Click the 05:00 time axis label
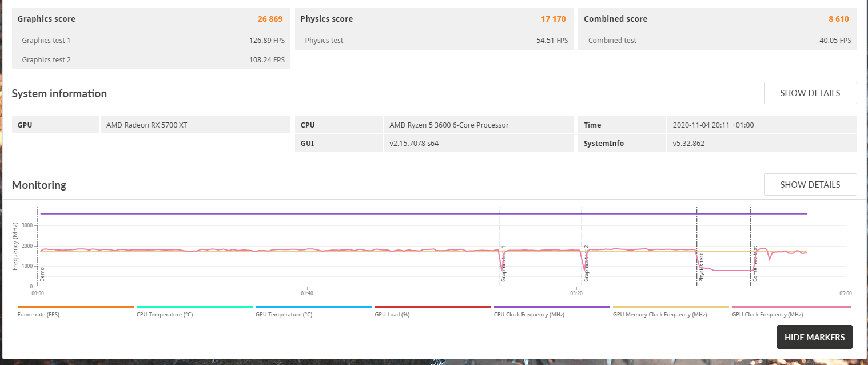Viewport: 868px width, 365px height. [845, 293]
